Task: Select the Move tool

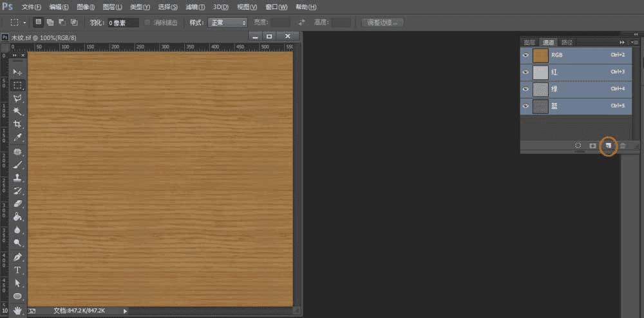Action: (x=18, y=71)
